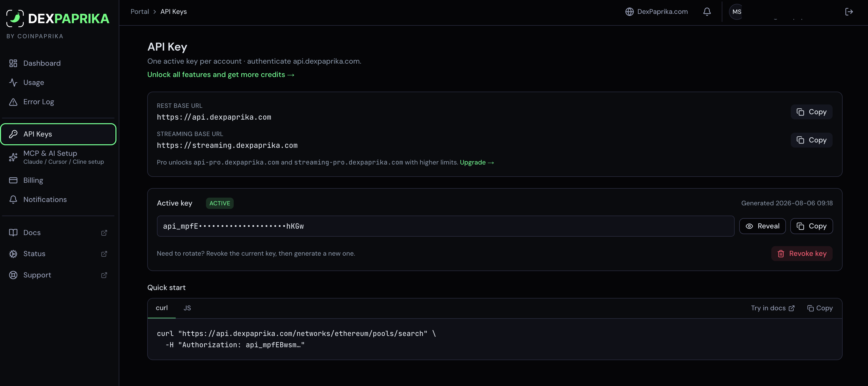The image size is (868, 386).
Task: Click the Status gear icon
Action: (13, 254)
